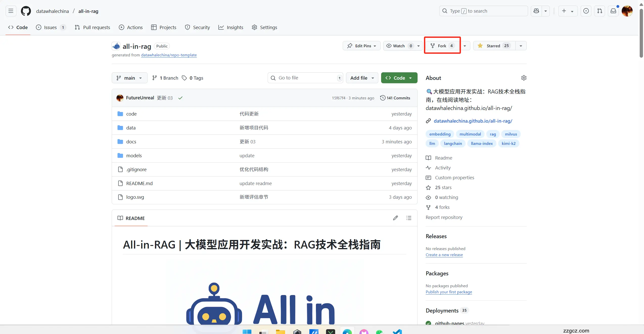Switch to the Insights tab
644x334 pixels.
point(231,27)
